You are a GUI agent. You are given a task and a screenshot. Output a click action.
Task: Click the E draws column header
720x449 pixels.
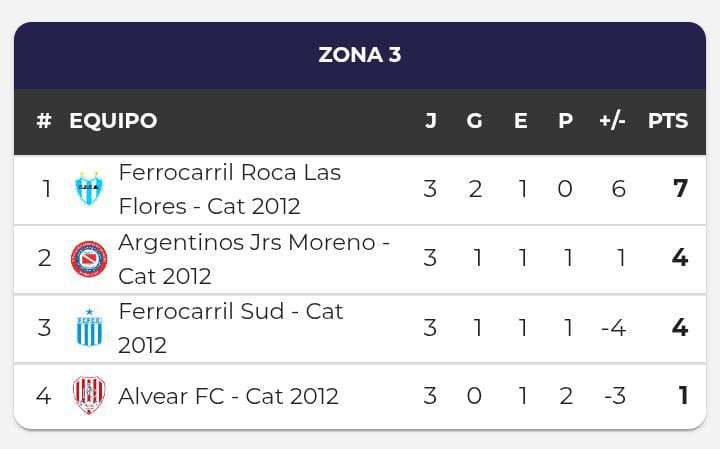[521, 121]
